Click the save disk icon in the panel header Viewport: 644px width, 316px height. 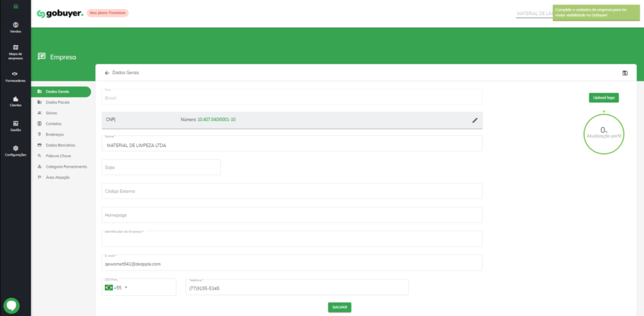(x=625, y=73)
